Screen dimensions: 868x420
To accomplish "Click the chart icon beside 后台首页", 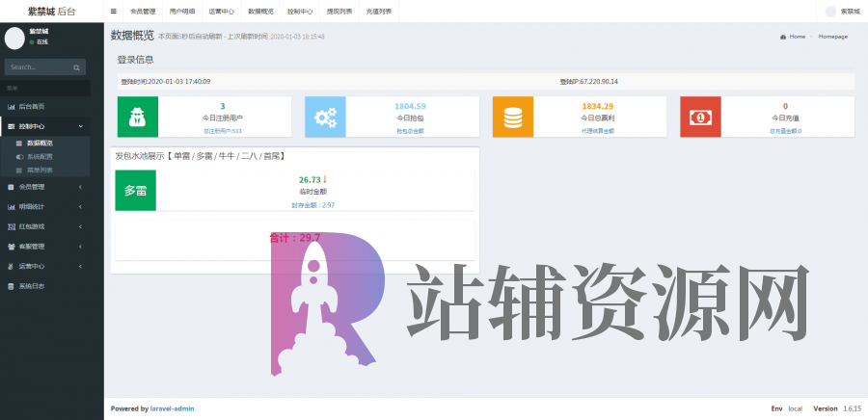I will 11,106.
